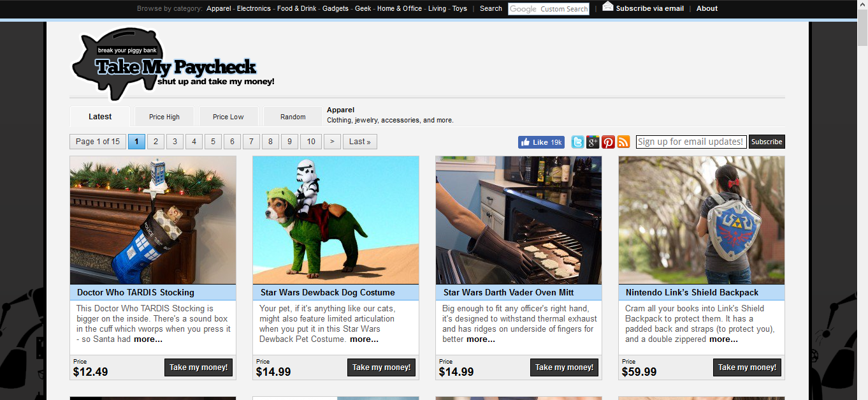Screen dimensions: 868x400
Task: Read more about the Dewback Dog Costume
Action: point(364,339)
